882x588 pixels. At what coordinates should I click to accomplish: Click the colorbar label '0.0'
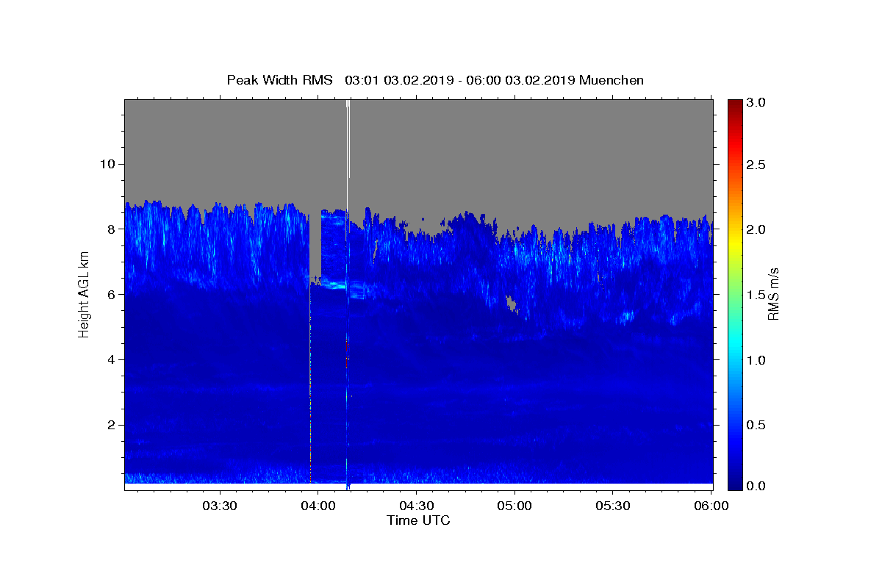(756, 486)
